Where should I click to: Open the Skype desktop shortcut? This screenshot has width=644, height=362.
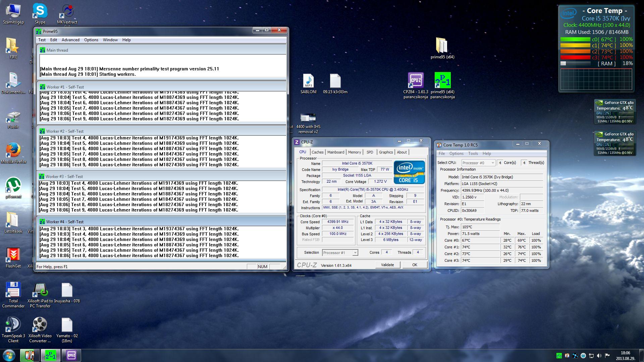[x=40, y=14]
